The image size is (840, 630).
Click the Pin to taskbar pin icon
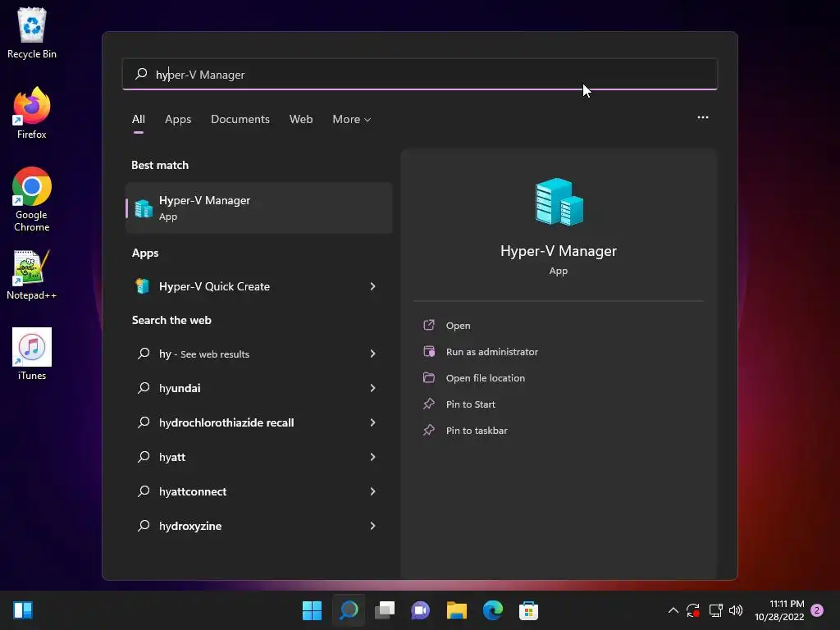tap(429, 430)
